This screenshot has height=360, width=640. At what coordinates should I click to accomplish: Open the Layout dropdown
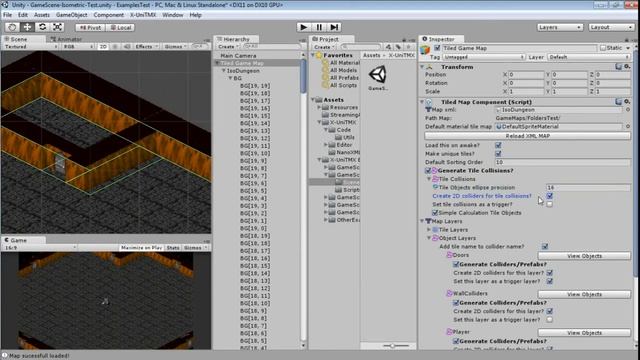(x=611, y=27)
